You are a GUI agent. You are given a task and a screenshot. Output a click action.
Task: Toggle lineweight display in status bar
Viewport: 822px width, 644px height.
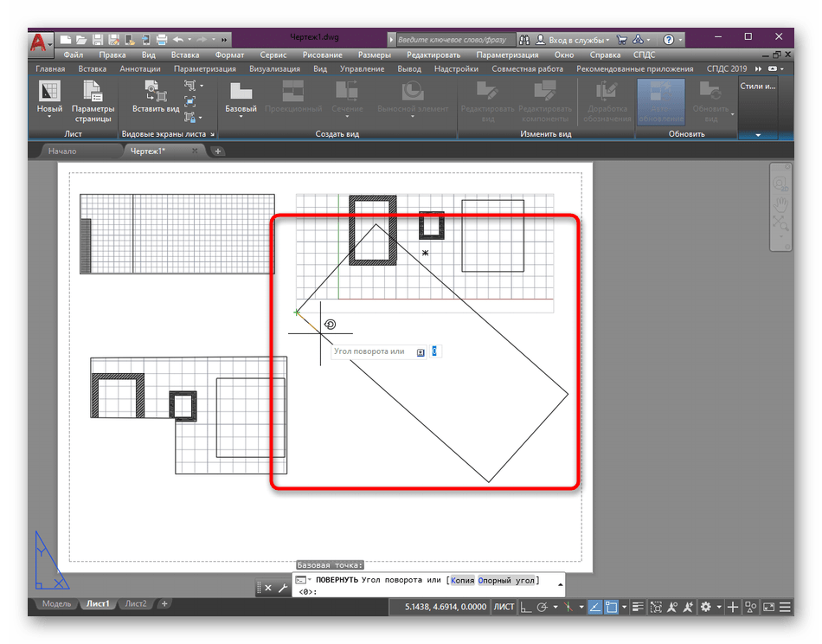638,607
